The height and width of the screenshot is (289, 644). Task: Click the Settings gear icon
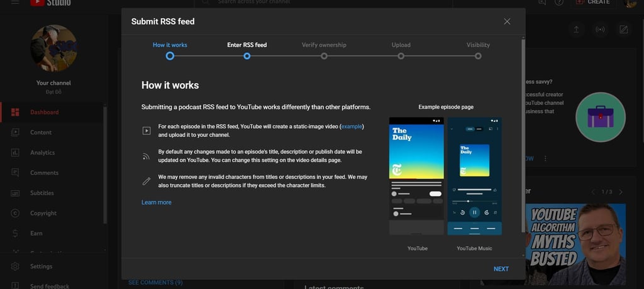[15, 266]
